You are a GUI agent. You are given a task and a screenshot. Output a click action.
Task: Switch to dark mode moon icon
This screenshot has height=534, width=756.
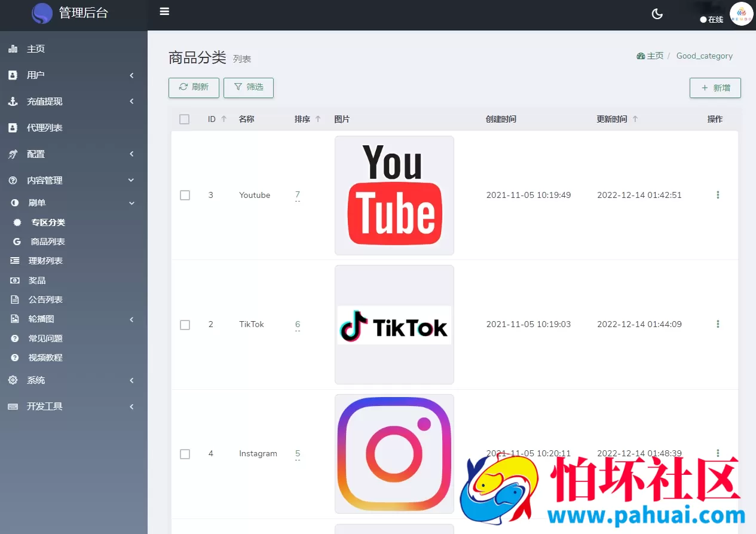click(x=657, y=14)
